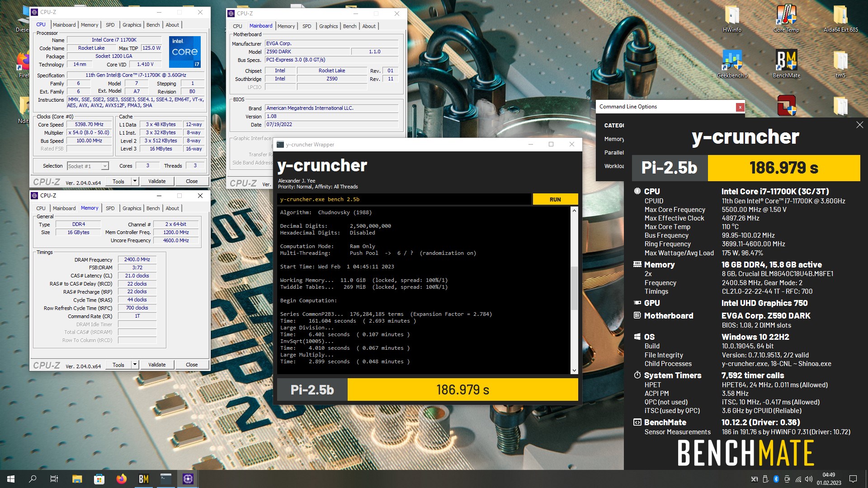Click the Windows Start button

(x=11, y=479)
